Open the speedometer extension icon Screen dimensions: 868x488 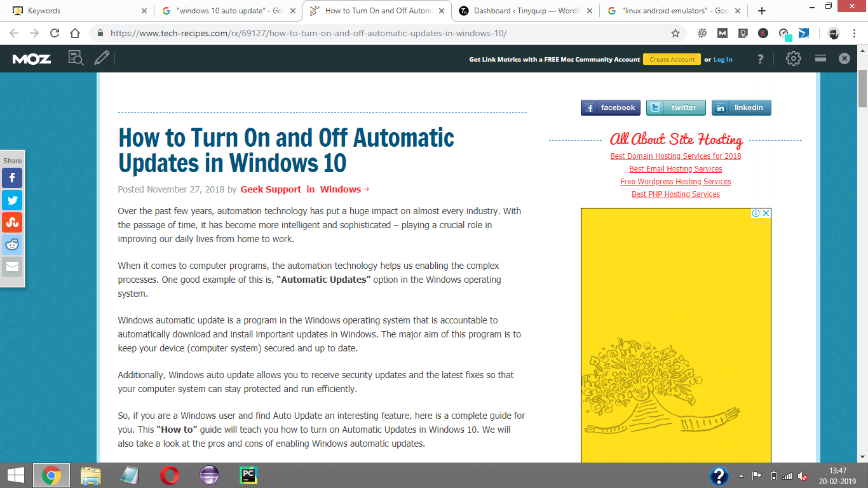[x=785, y=34]
